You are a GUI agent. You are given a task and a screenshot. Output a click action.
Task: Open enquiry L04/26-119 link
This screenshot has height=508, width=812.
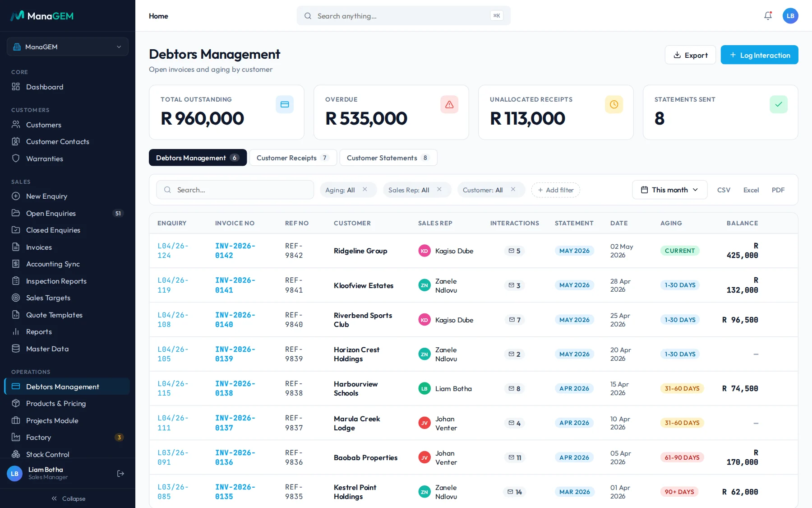(x=173, y=285)
